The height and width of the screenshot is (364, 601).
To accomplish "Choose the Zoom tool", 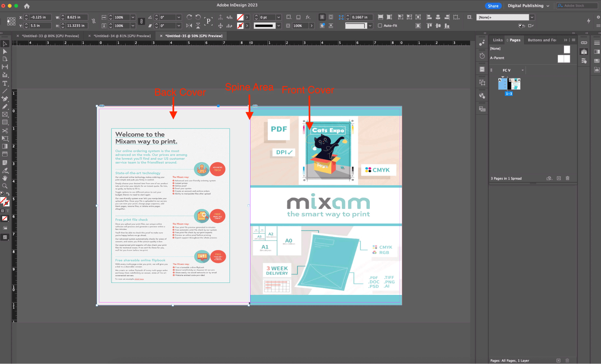I will [5, 186].
